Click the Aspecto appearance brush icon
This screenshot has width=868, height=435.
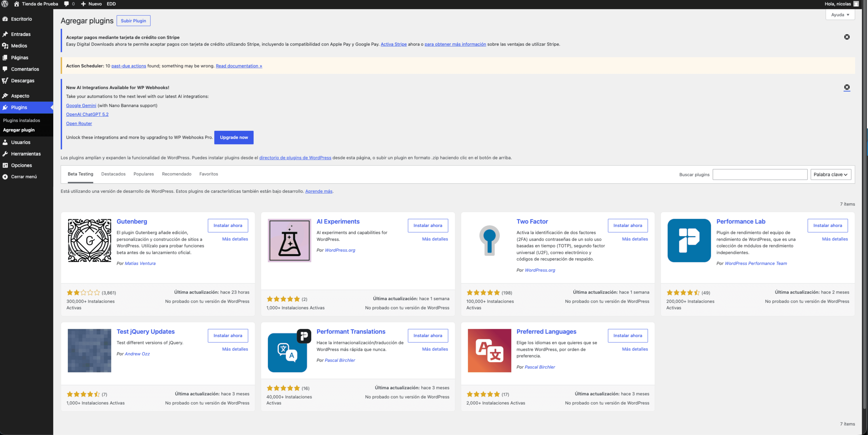pyautogui.click(x=5, y=96)
